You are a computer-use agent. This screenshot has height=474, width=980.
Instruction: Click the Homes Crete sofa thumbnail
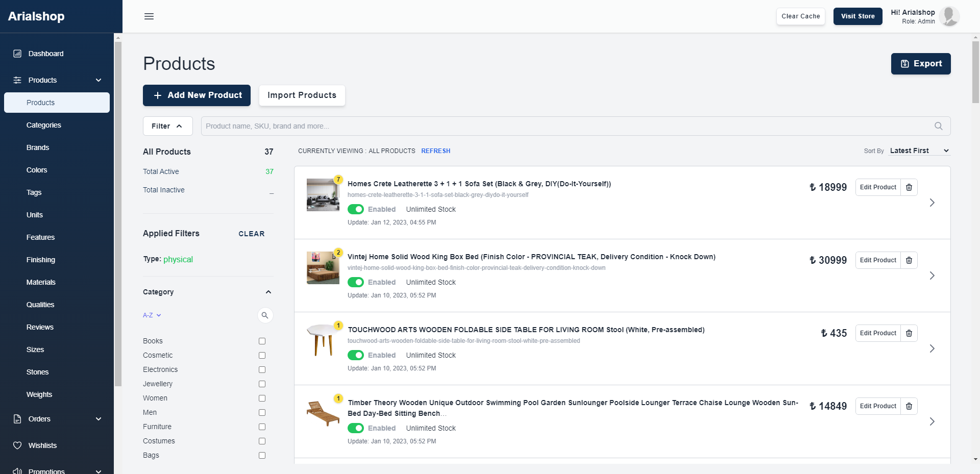(x=323, y=195)
